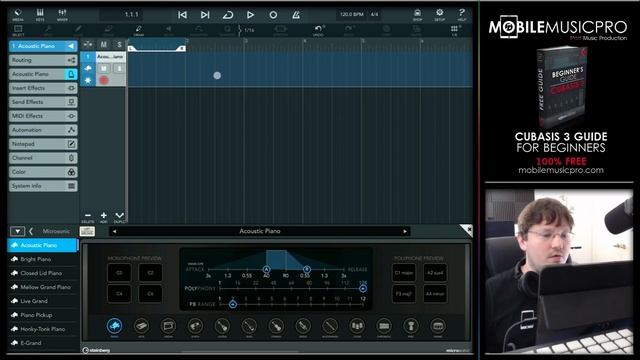Image resolution: width=640 pixels, height=360 pixels.
Task: Select the Strings instrument category icon
Action: (276, 327)
